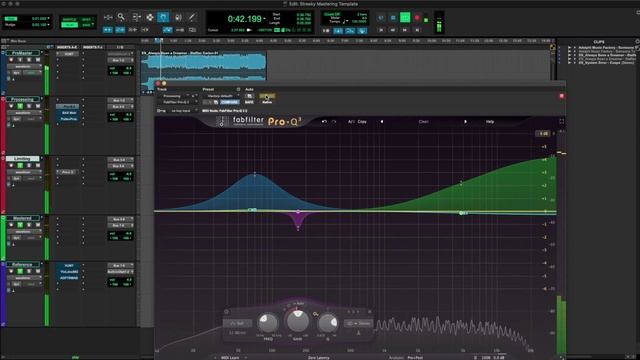This screenshot has height=360, width=640.
Task: Expand first clip entry in CLIPS list
Action: (569, 48)
